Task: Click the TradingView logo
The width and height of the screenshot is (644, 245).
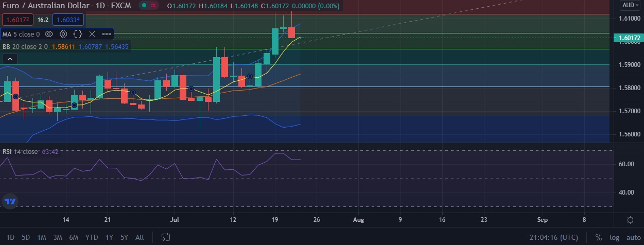Action: 10,201
